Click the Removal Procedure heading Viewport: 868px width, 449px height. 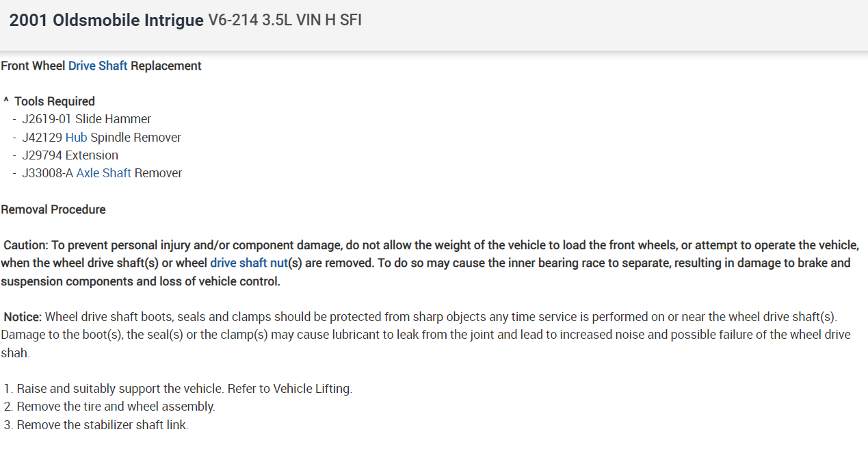tap(53, 209)
